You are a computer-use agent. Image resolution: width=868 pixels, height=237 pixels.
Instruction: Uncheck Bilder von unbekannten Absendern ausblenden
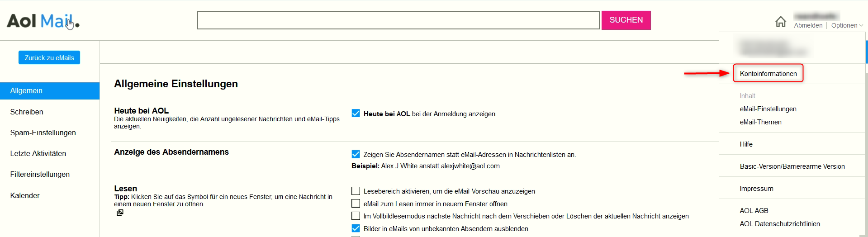point(356,228)
